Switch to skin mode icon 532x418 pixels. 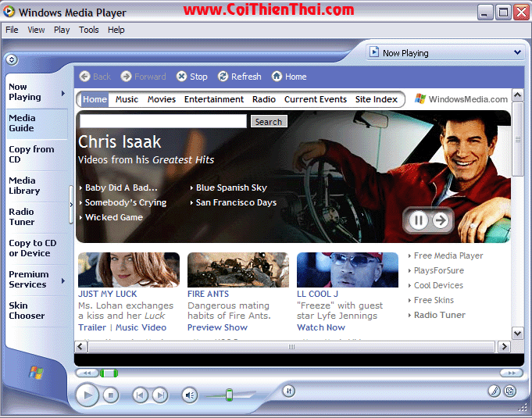(510, 391)
